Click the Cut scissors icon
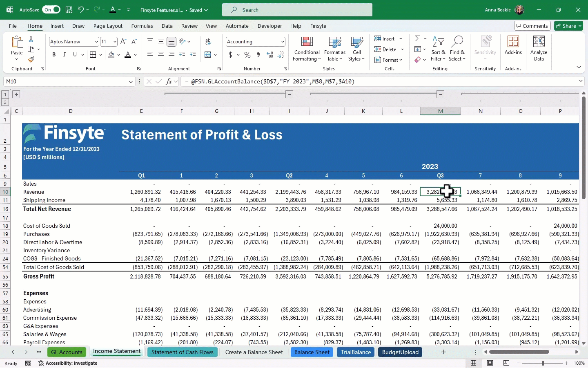Image resolution: width=588 pixels, height=368 pixels. (31, 39)
